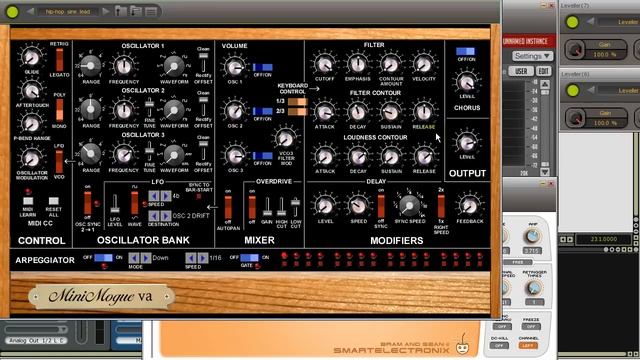Toggle the Delay Sync on/off switch
This screenshot has width=640, height=360.
381,206
